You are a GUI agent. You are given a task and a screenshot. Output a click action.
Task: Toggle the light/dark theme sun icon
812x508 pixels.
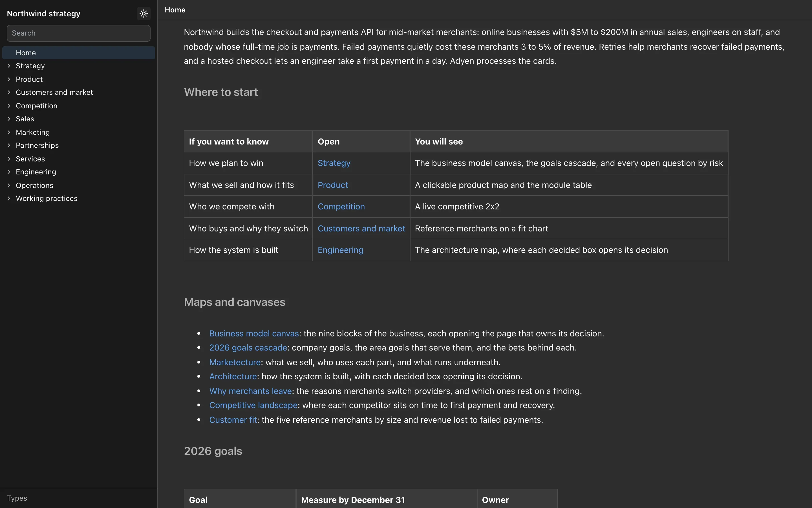pyautogui.click(x=144, y=14)
